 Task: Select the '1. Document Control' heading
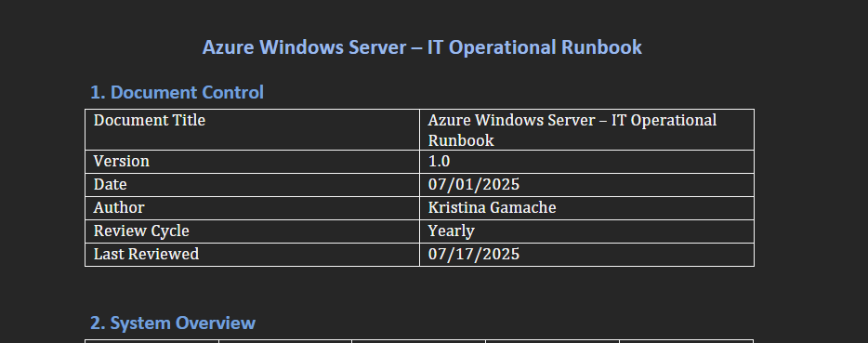(178, 92)
